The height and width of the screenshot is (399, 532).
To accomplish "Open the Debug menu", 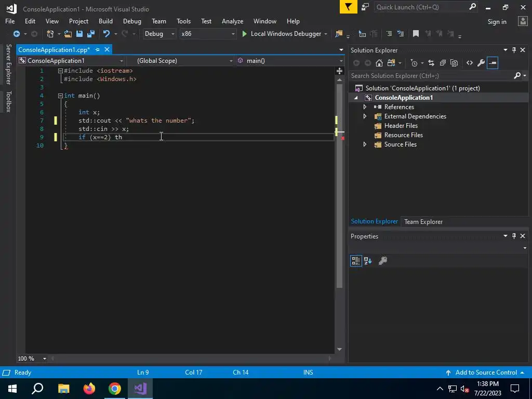I will [132, 21].
